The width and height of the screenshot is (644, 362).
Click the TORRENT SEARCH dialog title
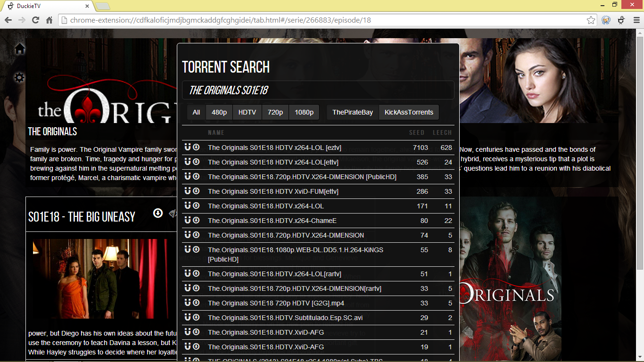226,67
